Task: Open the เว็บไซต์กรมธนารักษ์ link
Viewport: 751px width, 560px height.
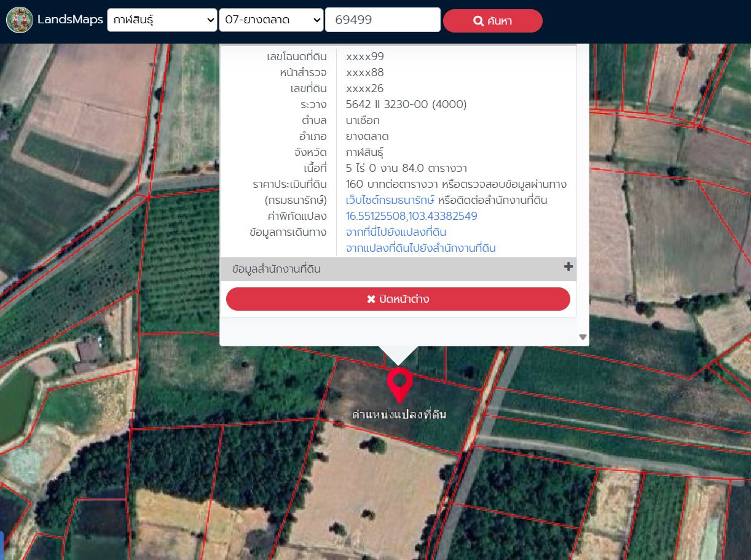Action: tap(390, 200)
